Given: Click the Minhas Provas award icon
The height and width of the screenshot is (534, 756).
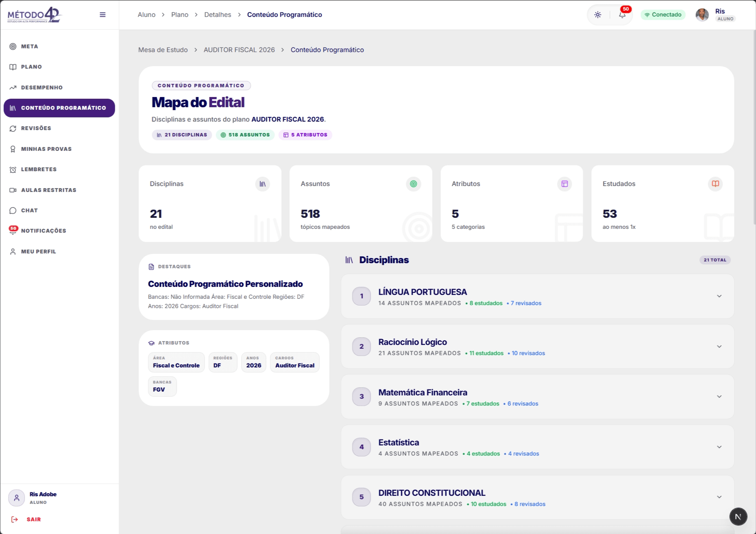Looking at the screenshot, I should pos(13,149).
